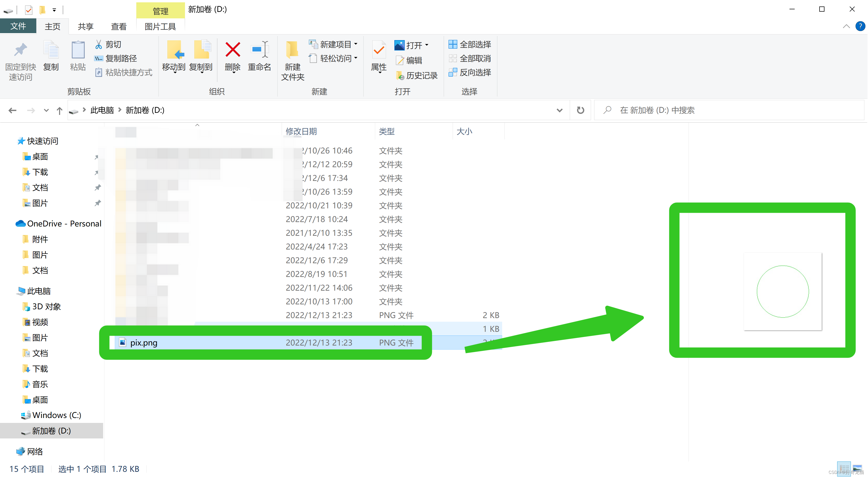Open the help question mark icon

[860, 26]
